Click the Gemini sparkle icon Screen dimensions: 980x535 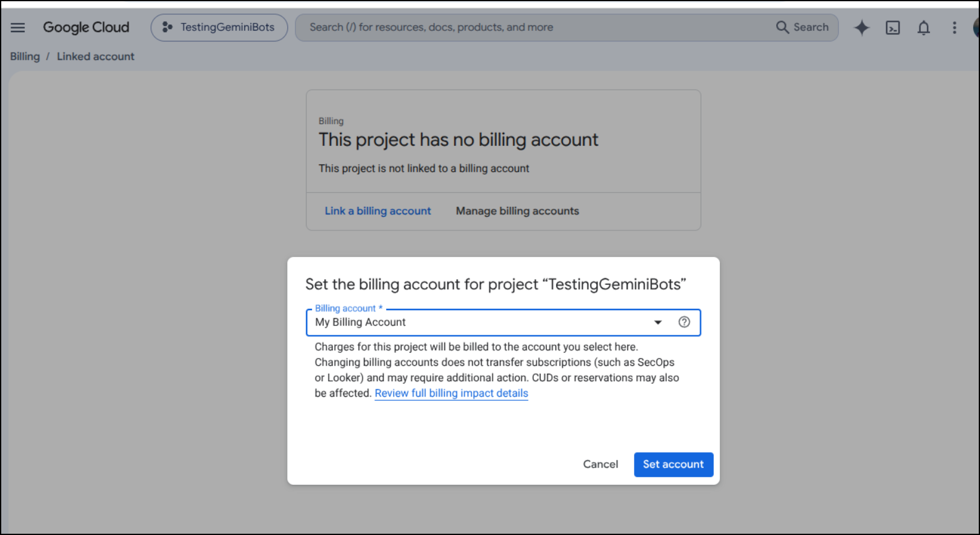[x=861, y=27]
